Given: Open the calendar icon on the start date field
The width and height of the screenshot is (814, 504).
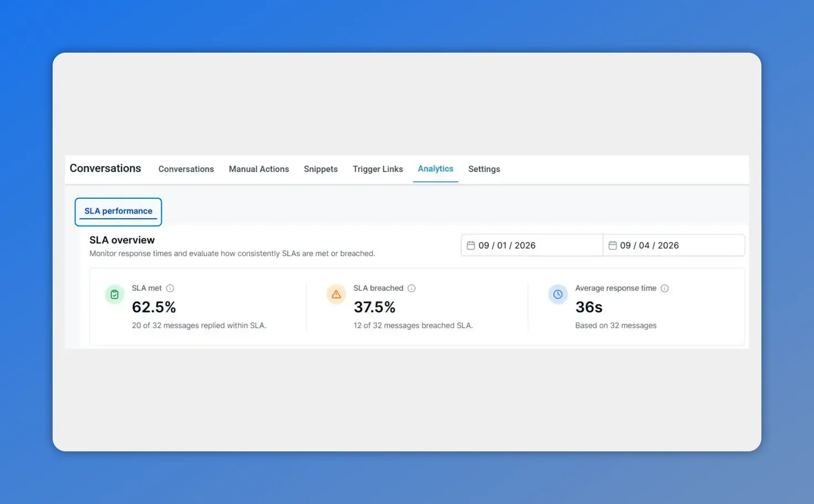Looking at the screenshot, I should pos(471,245).
